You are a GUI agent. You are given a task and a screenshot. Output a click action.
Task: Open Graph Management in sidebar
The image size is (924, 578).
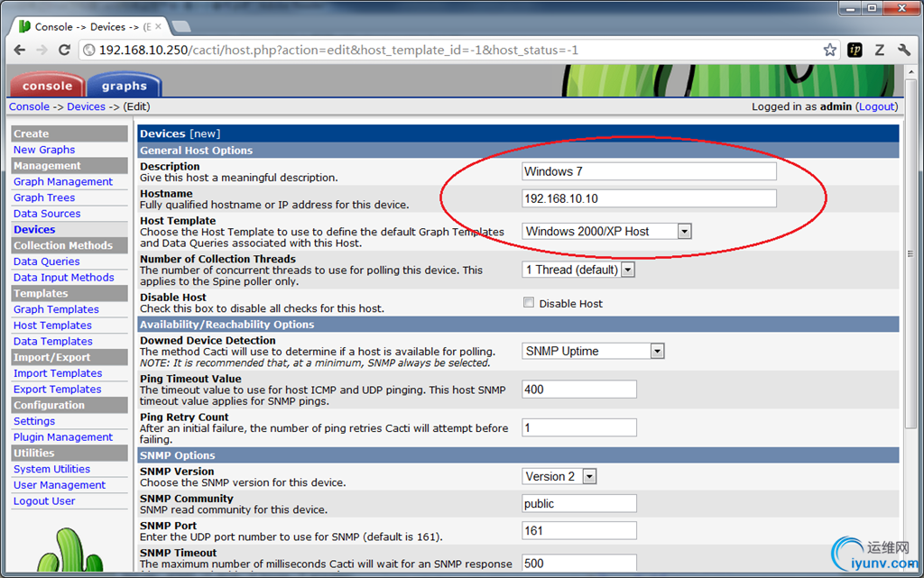coord(63,181)
